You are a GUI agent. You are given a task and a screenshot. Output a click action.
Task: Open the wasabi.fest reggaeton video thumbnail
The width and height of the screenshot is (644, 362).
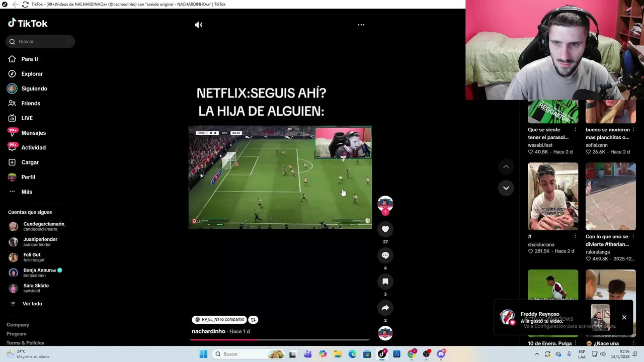(x=553, y=112)
